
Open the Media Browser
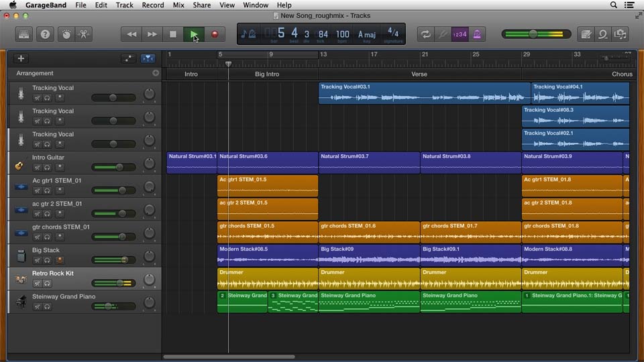point(620,34)
